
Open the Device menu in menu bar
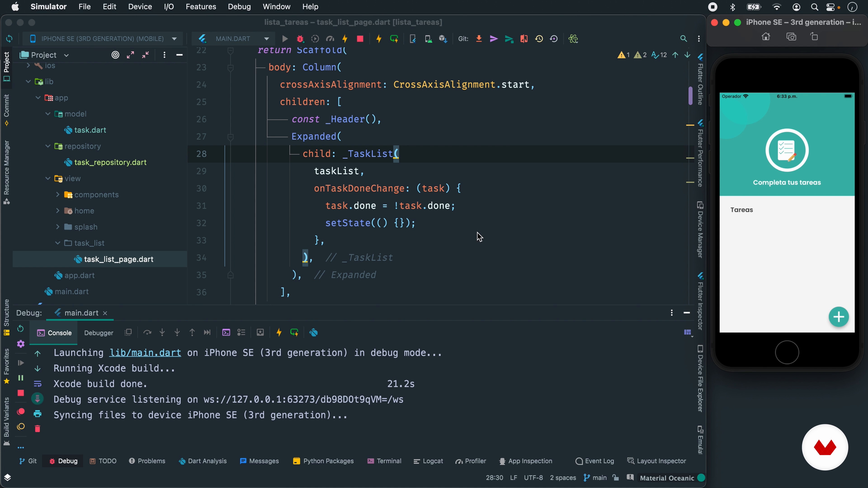(140, 7)
